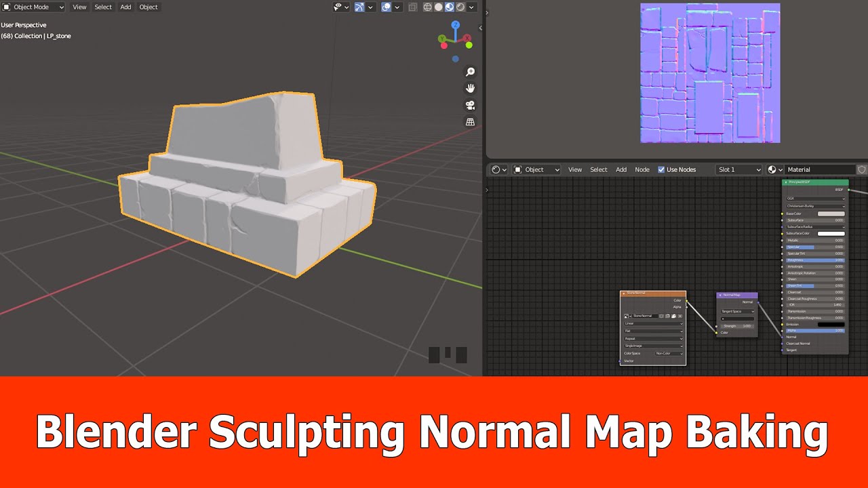Image resolution: width=868 pixels, height=488 pixels.
Task: Click the BSDF output socket
Action: pos(848,190)
